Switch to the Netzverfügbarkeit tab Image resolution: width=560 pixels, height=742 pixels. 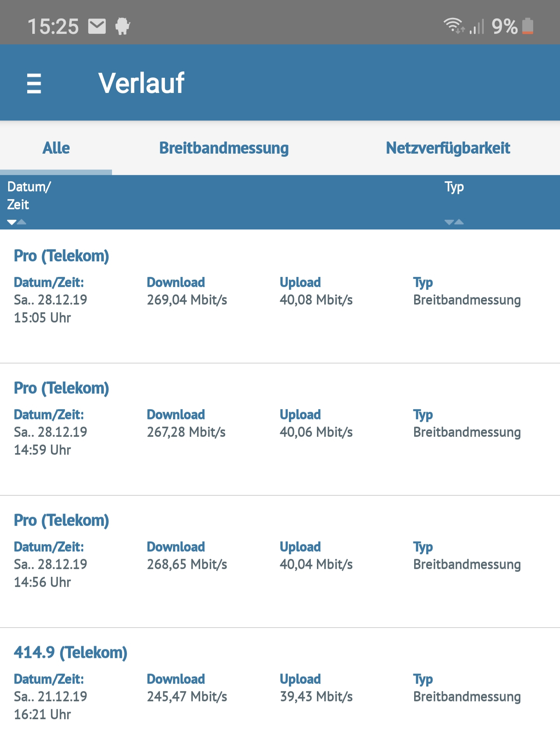448,148
